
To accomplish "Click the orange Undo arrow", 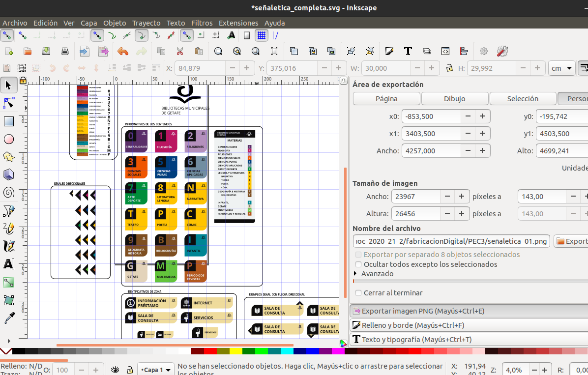I will [x=122, y=51].
